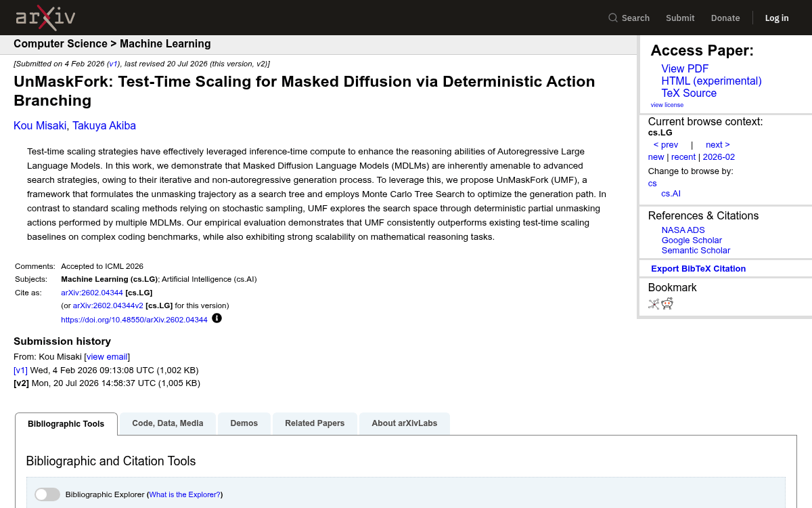Click view email link

(x=107, y=357)
